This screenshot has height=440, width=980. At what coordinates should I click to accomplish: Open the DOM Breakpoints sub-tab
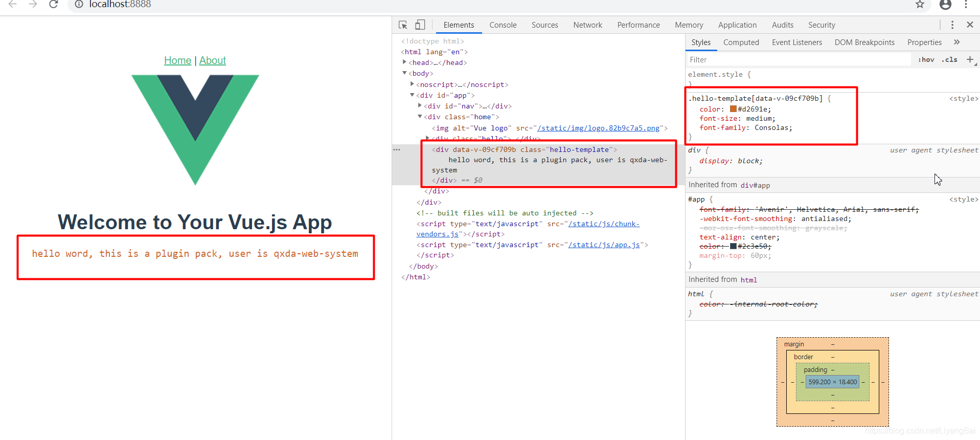point(864,42)
